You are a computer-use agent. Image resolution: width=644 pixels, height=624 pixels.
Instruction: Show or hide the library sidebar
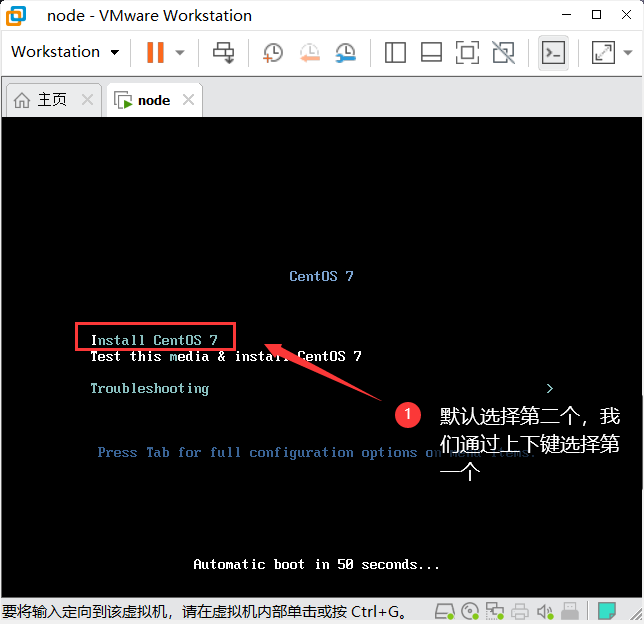(x=395, y=53)
